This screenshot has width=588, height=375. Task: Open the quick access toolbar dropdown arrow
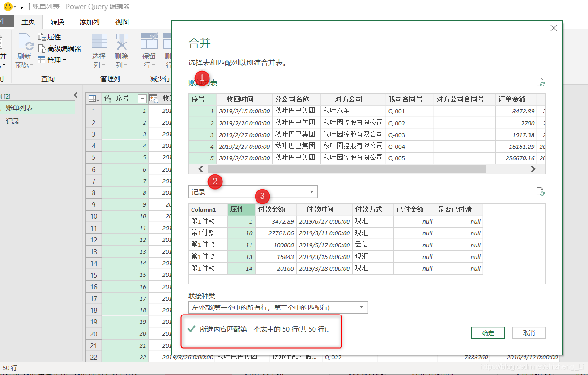pyautogui.click(x=21, y=7)
